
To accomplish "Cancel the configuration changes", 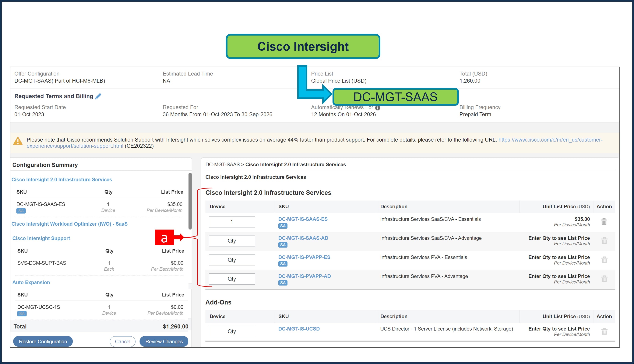I will (x=122, y=341).
